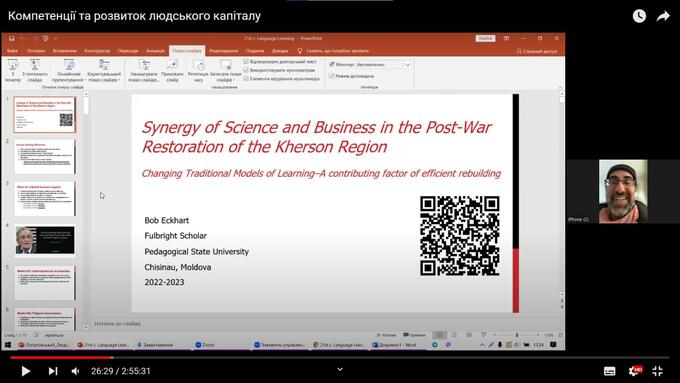Toggle Use Timings checkbox
Viewport: 680px width, 383px height.
pos(246,70)
